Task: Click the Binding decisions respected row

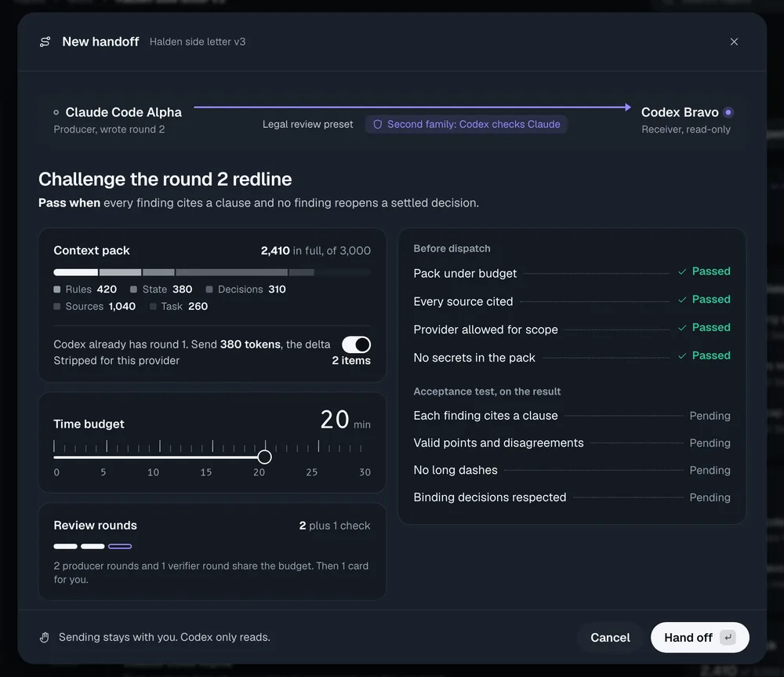Action: pos(572,497)
